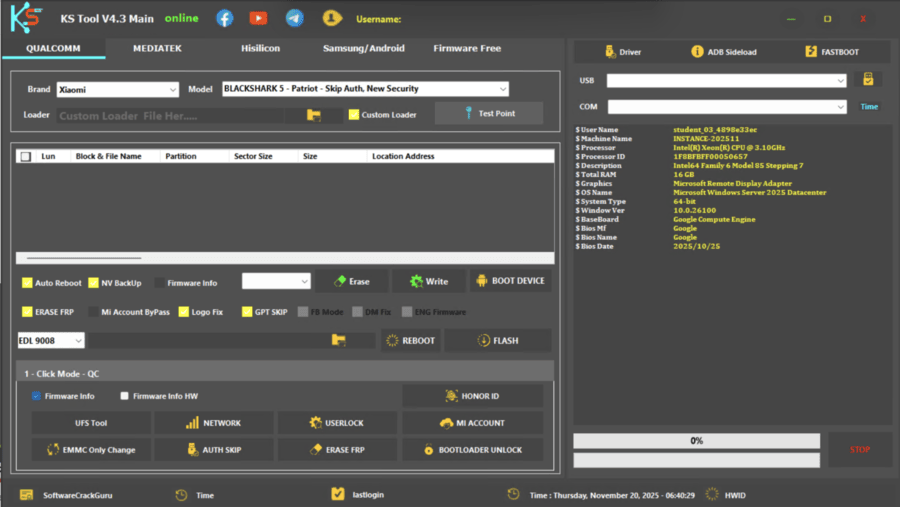Click the BOOT DEVICE button
Screen dimensions: 900x507
[x=511, y=281]
